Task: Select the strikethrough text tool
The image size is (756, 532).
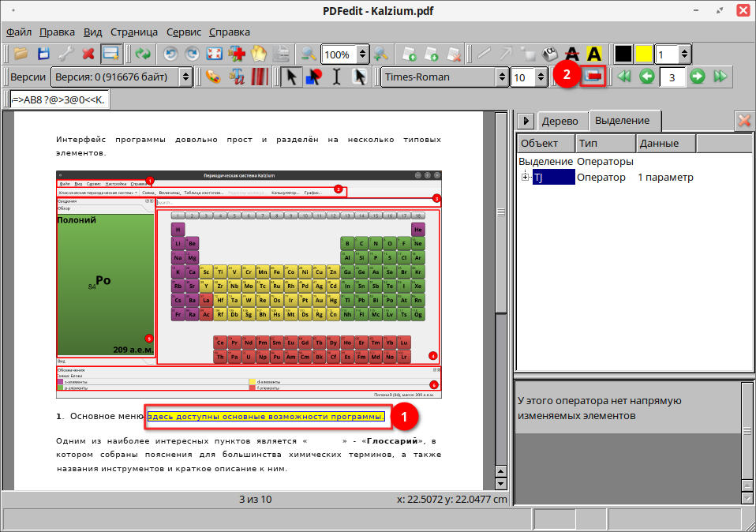Action: [x=572, y=54]
